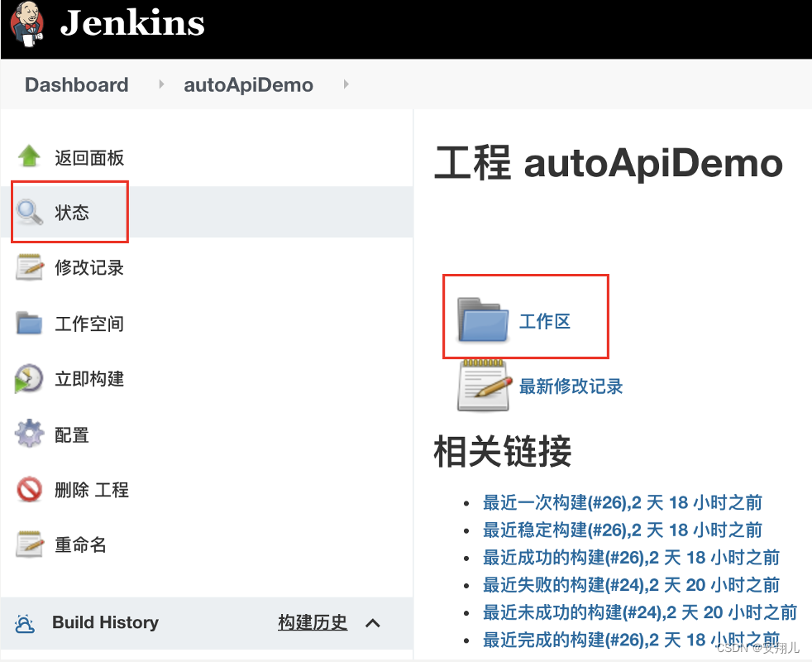The height and width of the screenshot is (662, 812).
Task: Open the 构建历史 trend link
Action: pyautogui.click(x=313, y=622)
